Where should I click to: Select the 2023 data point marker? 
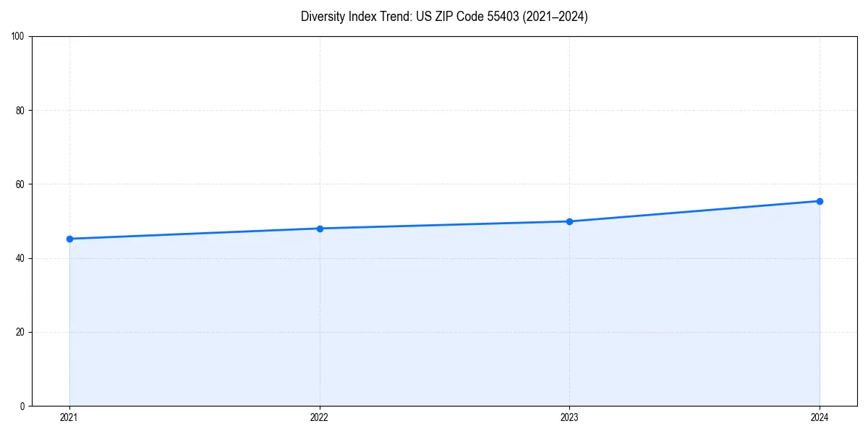click(x=570, y=221)
